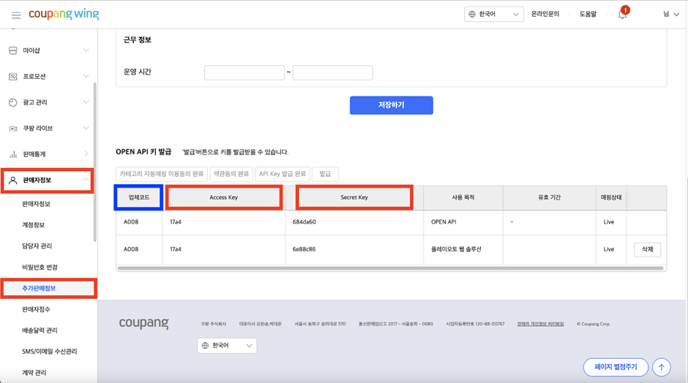Click the Secret Key column header
Viewport: 688px width, 383px height.
click(x=354, y=197)
